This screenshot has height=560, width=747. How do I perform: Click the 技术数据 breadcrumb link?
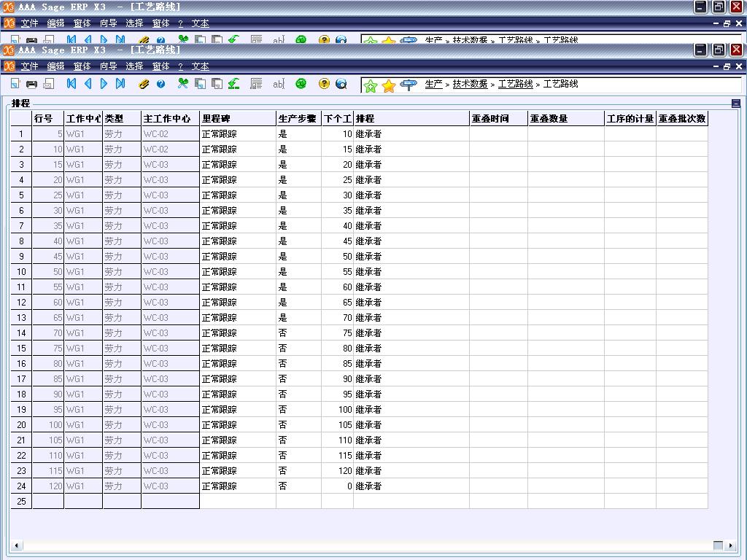pos(470,85)
